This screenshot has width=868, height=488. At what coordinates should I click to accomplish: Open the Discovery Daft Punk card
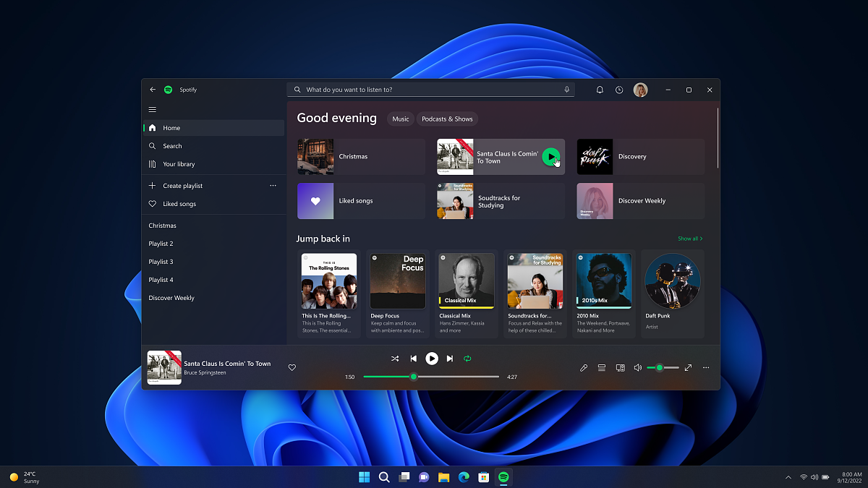point(640,156)
